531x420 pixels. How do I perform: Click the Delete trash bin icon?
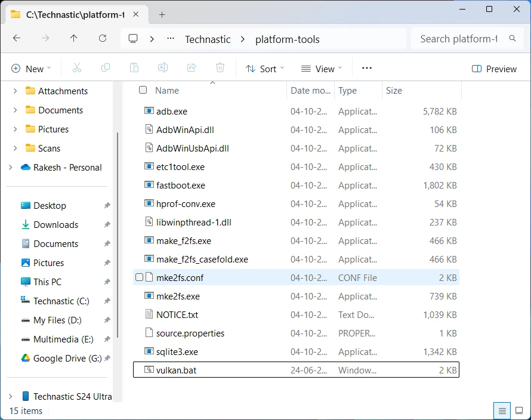220,68
